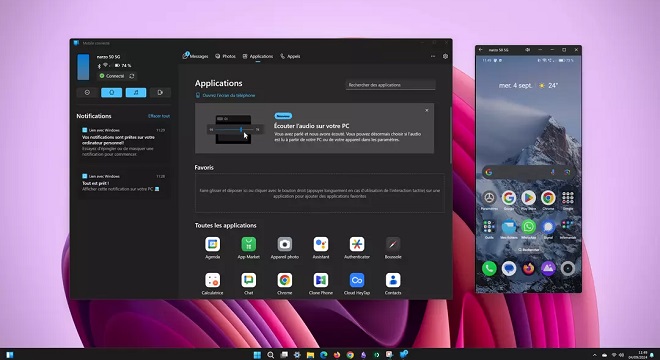The image size is (660, 360).
Task: Tap Play Store on the phone screen
Action: pyautogui.click(x=528, y=198)
